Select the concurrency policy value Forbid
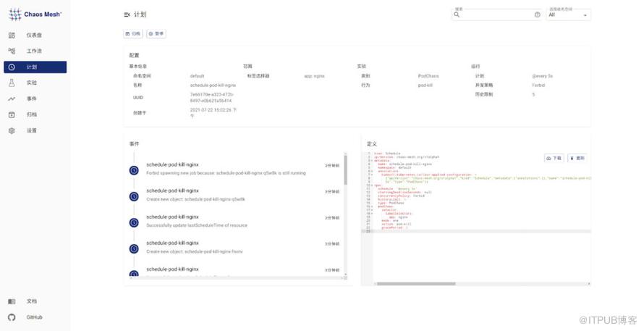This screenshot has width=644, height=331. point(538,85)
